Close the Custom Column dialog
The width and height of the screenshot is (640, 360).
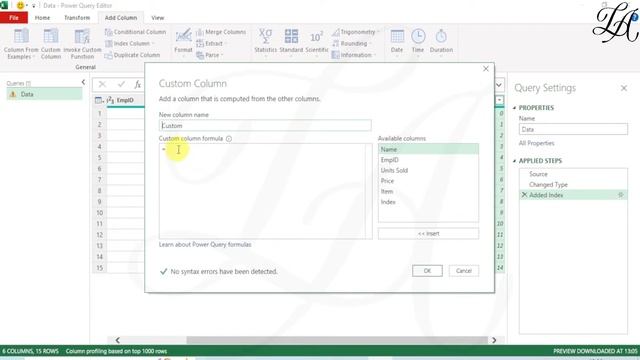[x=486, y=69]
